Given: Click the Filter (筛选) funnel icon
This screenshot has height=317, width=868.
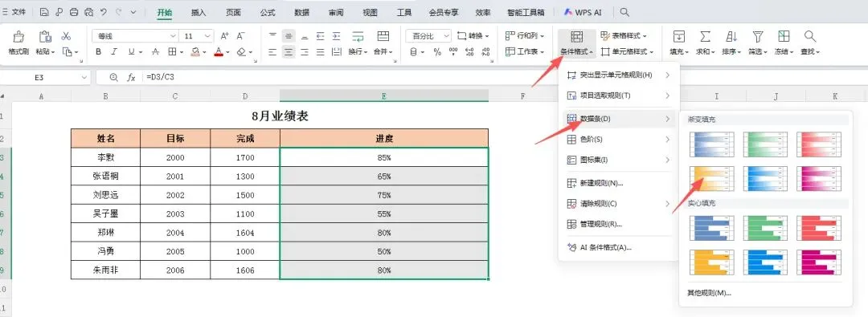Looking at the screenshot, I should click(757, 36).
